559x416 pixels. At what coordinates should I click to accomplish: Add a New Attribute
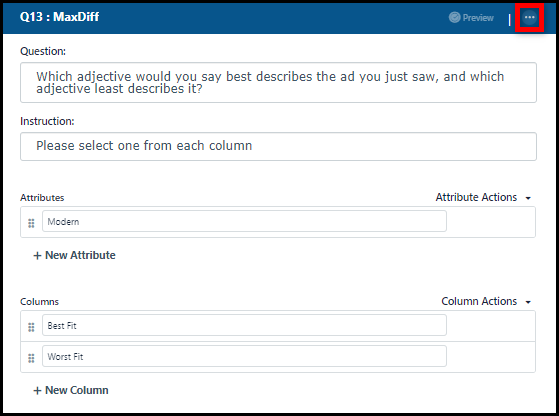click(74, 255)
